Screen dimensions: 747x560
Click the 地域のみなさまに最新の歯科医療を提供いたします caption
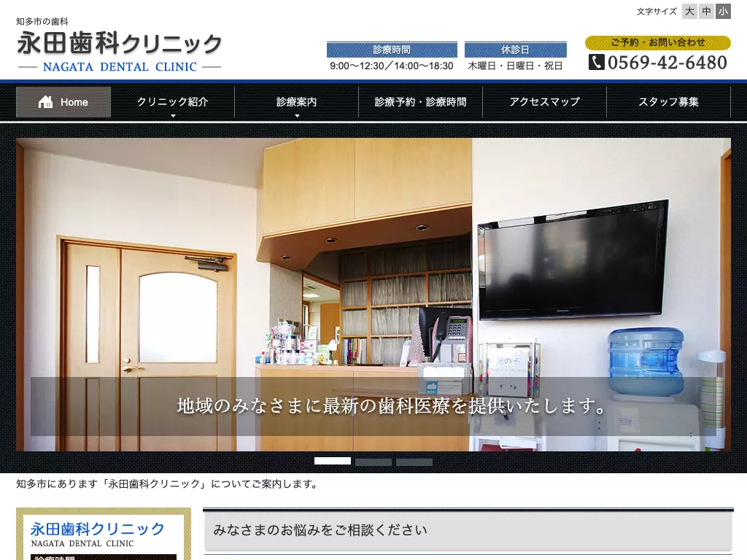click(x=392, y=406)
